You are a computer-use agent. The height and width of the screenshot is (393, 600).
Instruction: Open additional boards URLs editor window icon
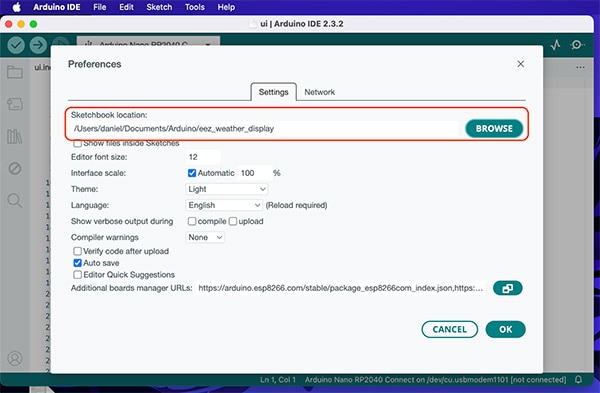point(507,288)
